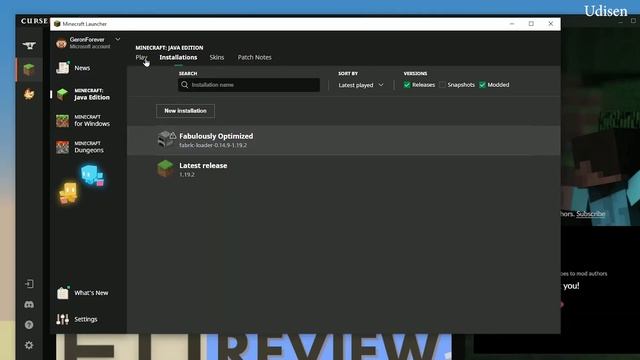Focus the Installation name search field
Image resolution: width=640 pixels, height=360 pixels.
pos(249,85)
